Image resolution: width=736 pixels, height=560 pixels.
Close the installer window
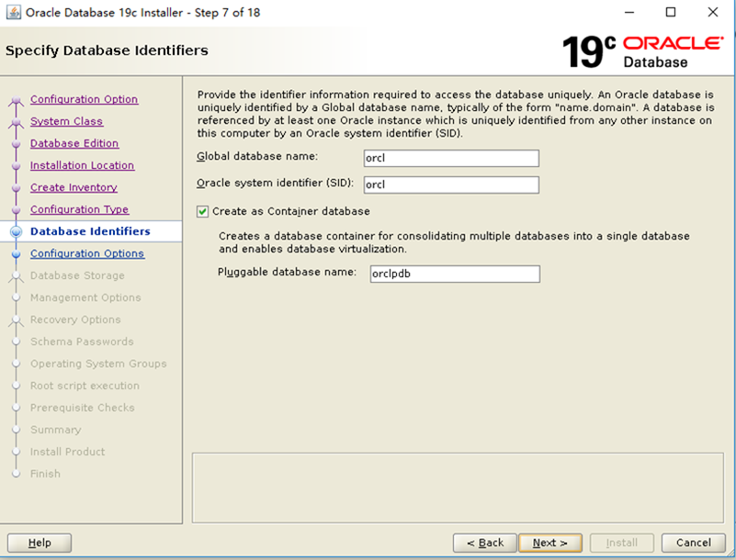click(712, 12)
